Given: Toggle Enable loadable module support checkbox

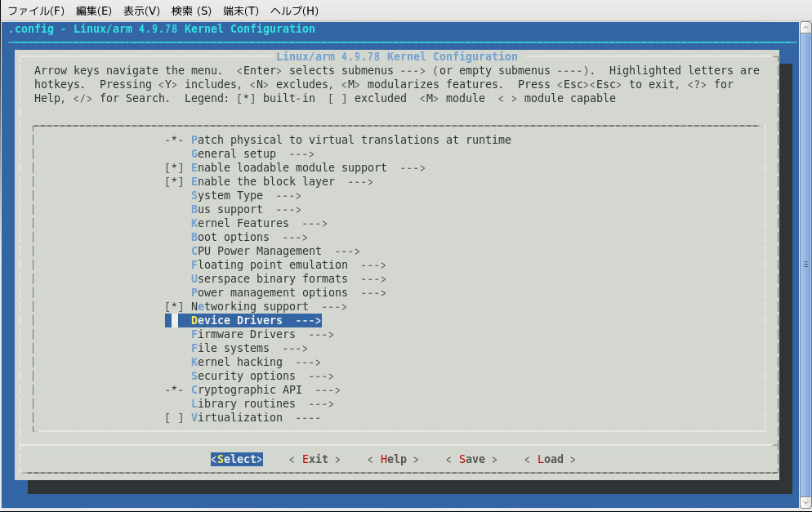Looking at the screenshot, I should pos(174,167).
